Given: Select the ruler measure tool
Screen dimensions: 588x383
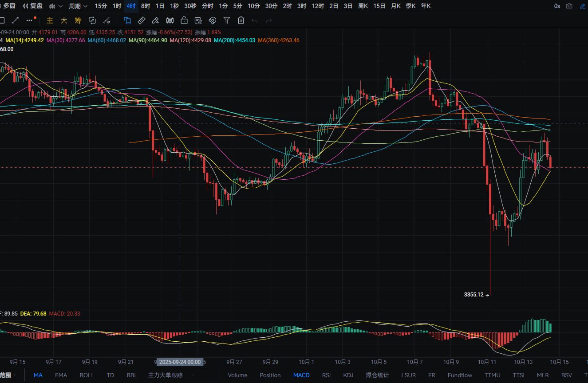Looking at the screenshot, I should pyautogui.click(x=142, y=20).
